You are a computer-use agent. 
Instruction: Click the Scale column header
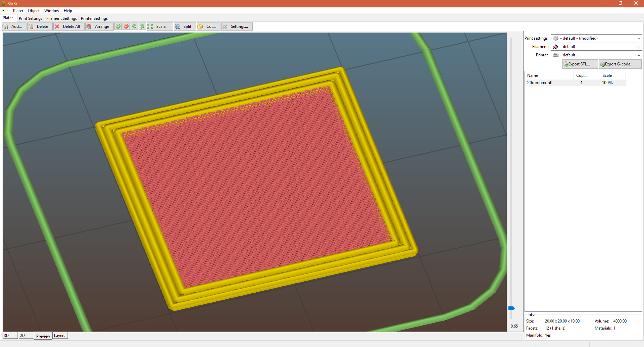[607, 76]
